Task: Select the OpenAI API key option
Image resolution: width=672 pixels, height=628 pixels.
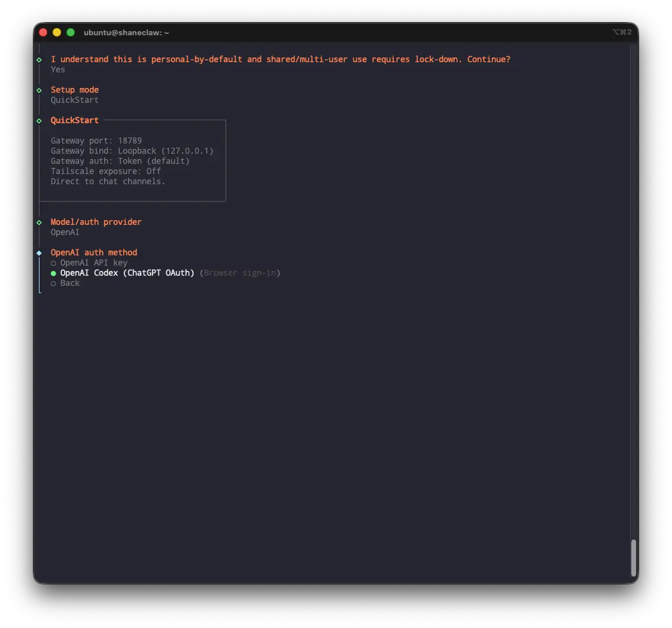Action: pos(89,263)
